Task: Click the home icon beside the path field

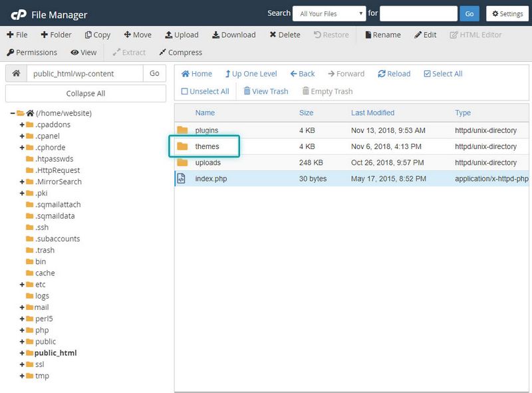Action: [x=16, y=73]
